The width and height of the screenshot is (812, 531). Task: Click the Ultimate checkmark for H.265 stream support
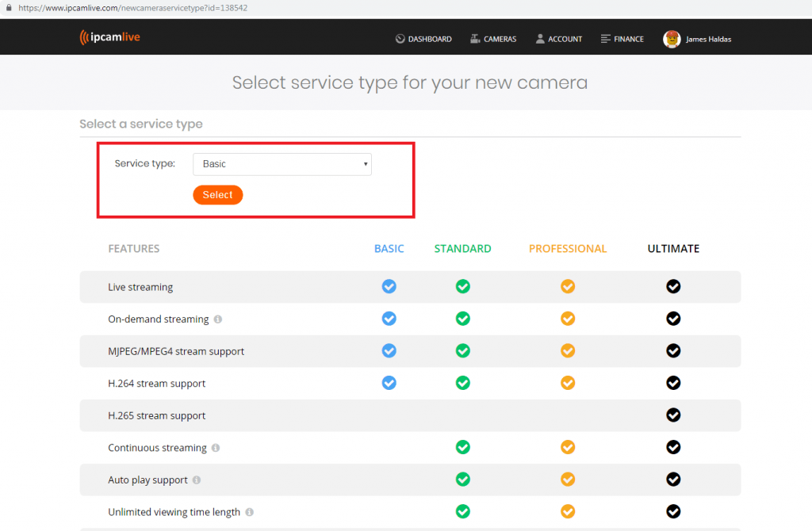pyautogui.click(x=673, y=415)
